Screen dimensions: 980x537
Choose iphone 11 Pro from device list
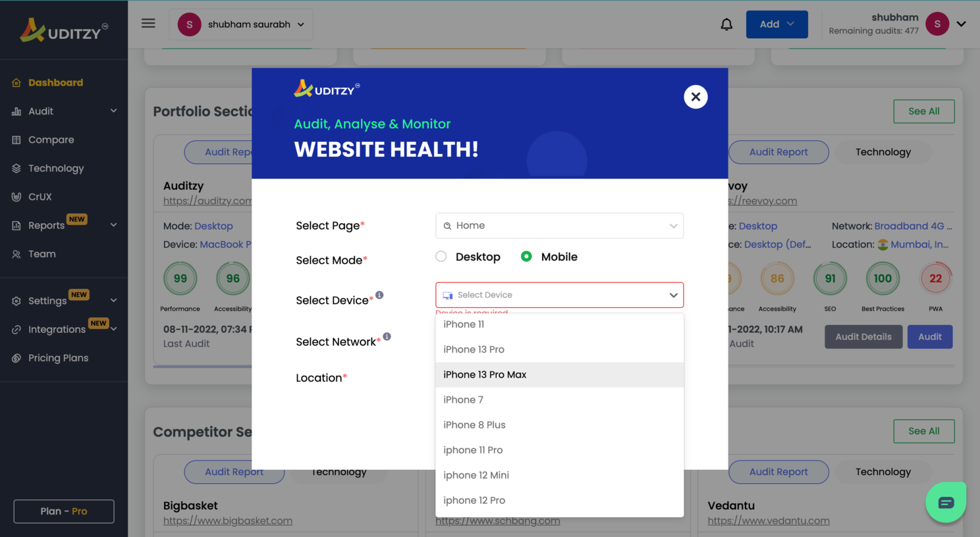560,450
